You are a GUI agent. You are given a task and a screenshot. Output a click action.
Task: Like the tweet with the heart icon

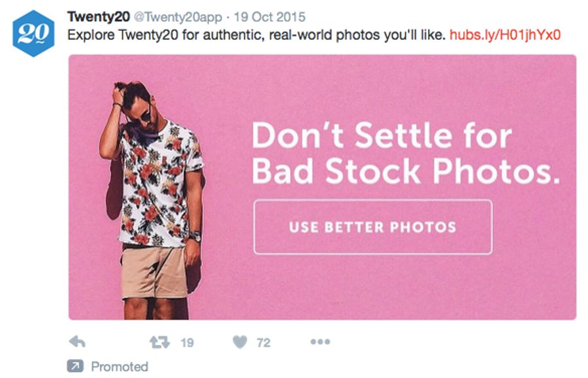[x=240, y=342]
